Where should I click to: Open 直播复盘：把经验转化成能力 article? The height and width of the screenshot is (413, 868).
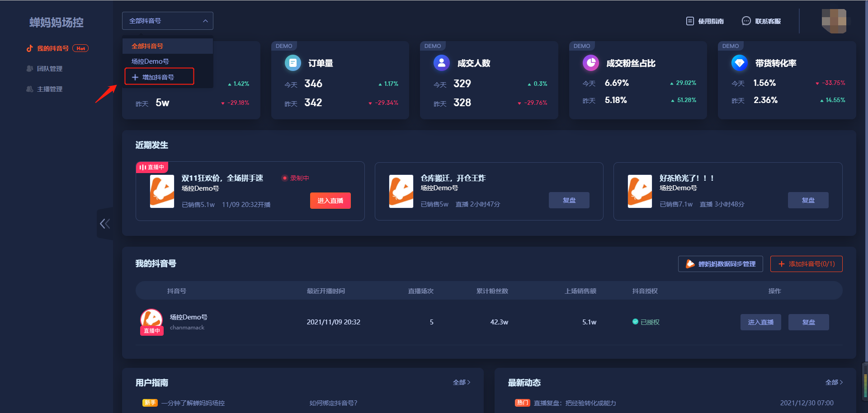point(575,403)
